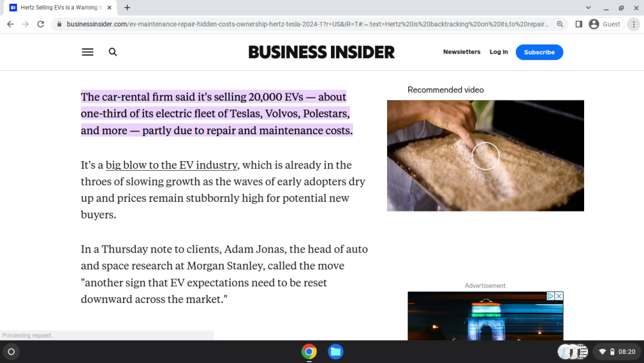Viewport: 644px width, 363px height.
Task: Open the ChromeOS launcher button
Action: [x=12, y=351]
